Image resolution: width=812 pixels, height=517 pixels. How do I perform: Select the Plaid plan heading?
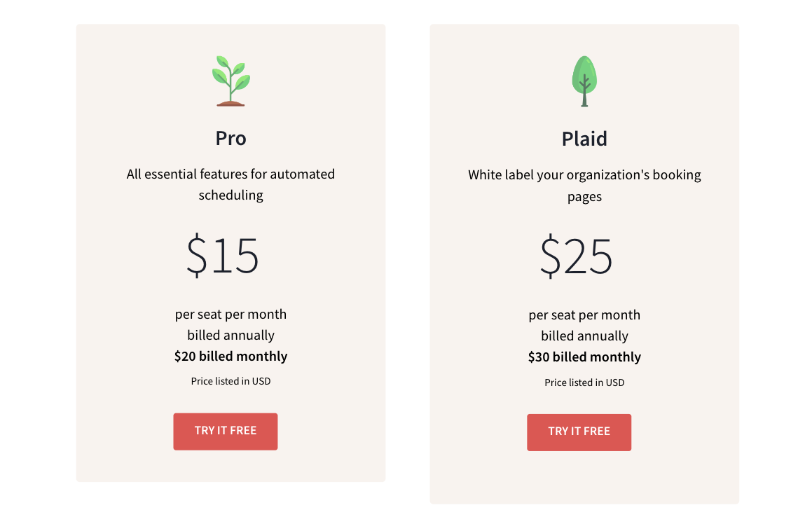(584, 139)
